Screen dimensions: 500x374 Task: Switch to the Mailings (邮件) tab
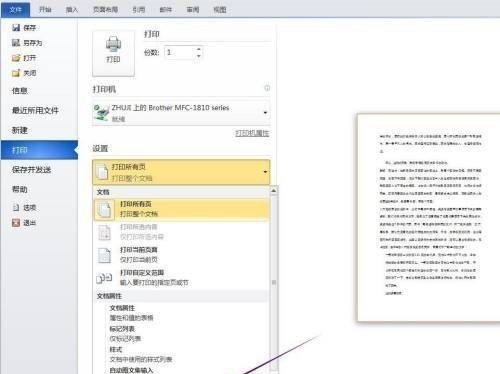point(165,10)
